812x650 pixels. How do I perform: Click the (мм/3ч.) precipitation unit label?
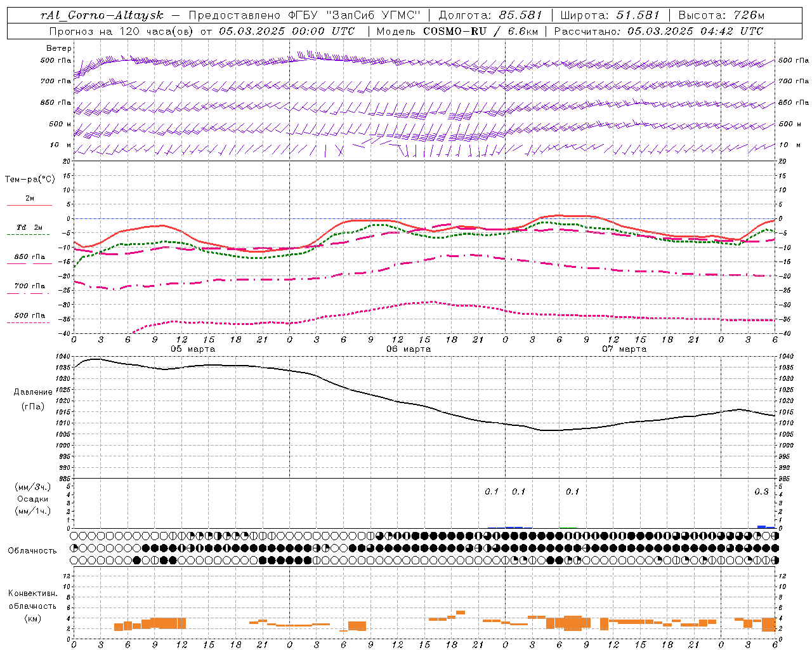tap(33, 487)
